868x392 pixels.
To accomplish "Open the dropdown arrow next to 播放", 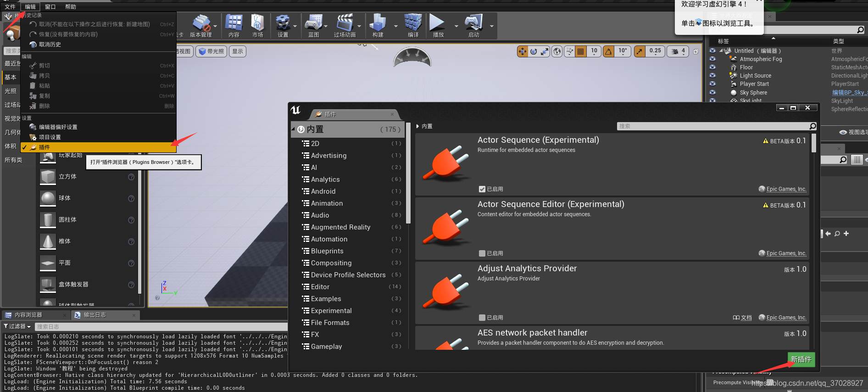I will pyautogui.click(x=456, y=26).
